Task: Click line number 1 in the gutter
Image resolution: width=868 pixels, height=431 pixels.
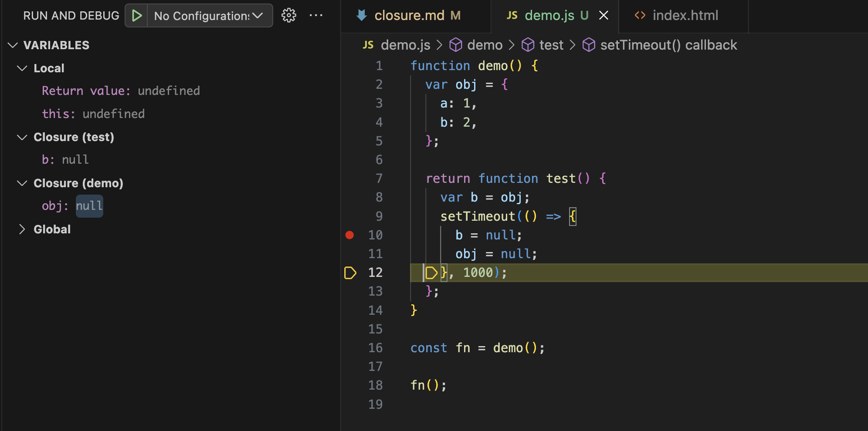Action: tap(379, 66)
